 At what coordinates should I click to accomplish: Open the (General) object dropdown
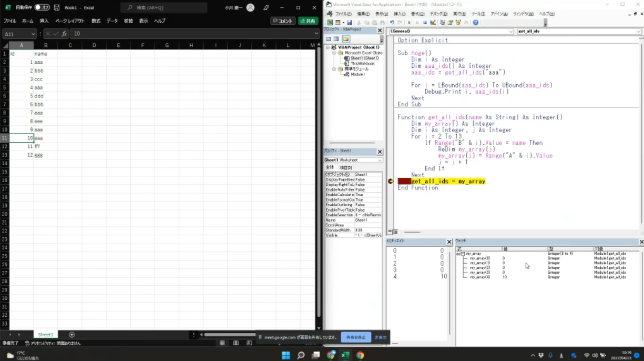point(510,32)
